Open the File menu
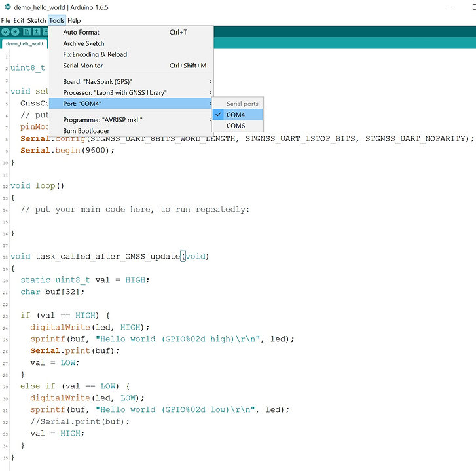The image size is (476, 471). click(6, 20)
